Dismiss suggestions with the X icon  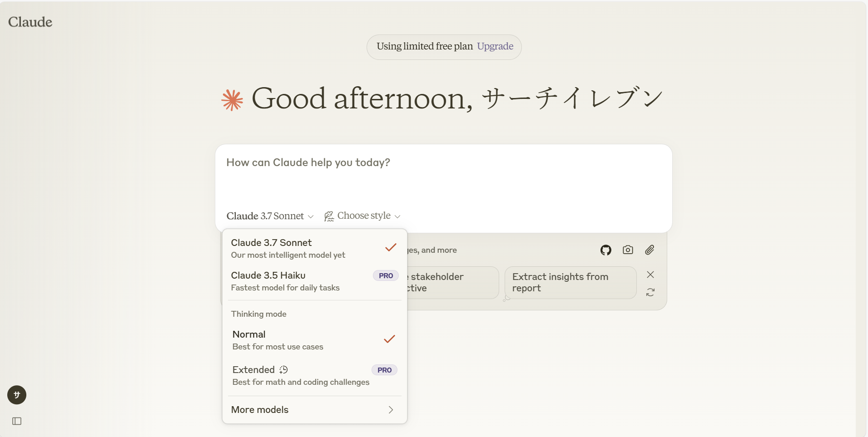coord(650,275)
